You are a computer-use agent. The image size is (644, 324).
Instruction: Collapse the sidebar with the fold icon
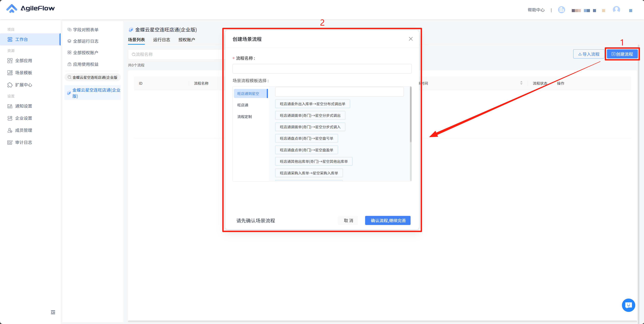(53, 312)
